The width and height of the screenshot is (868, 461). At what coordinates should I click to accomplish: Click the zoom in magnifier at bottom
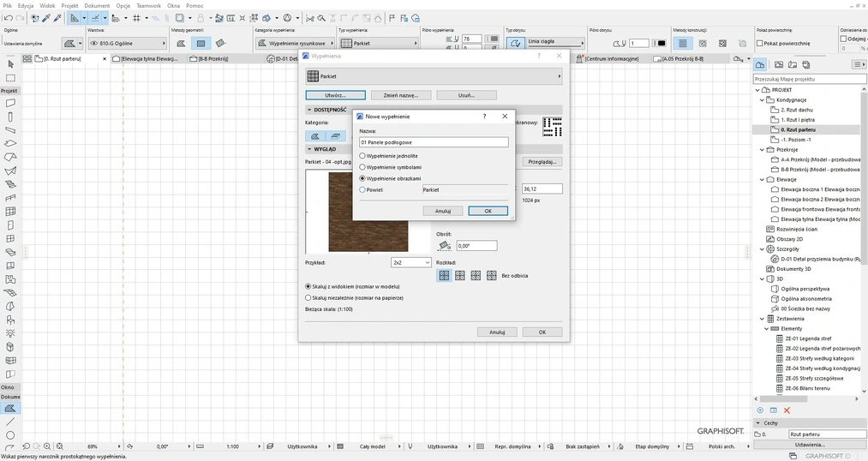click(x=47, y=446)
